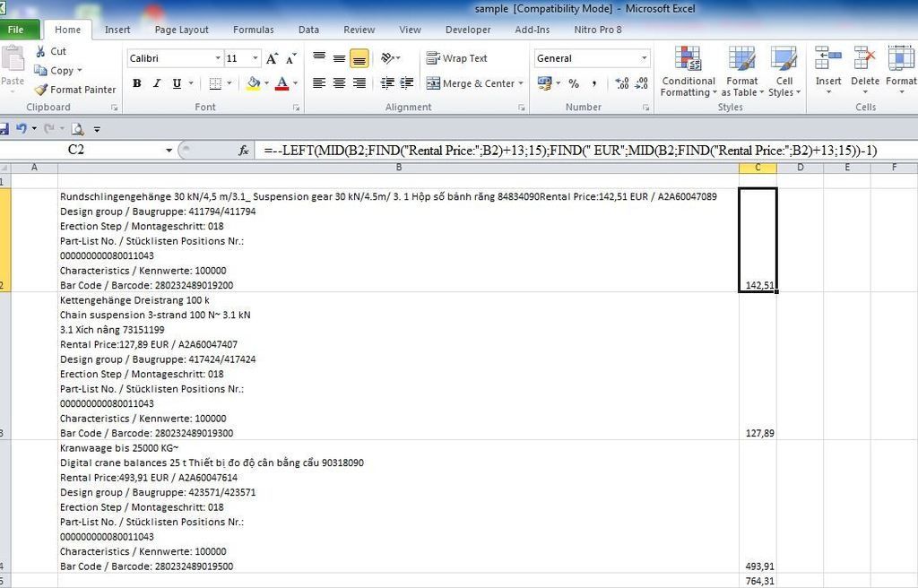The width and height of the screenshot is (918, 588).
Task: Switch to the Formulas ribbon tab
Action: (x=253, y=30)
